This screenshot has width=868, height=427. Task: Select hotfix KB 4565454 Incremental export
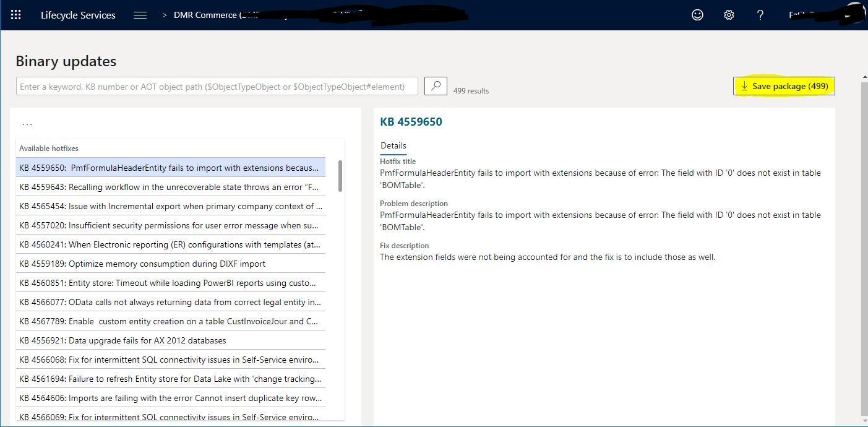(x=171, y=206)
